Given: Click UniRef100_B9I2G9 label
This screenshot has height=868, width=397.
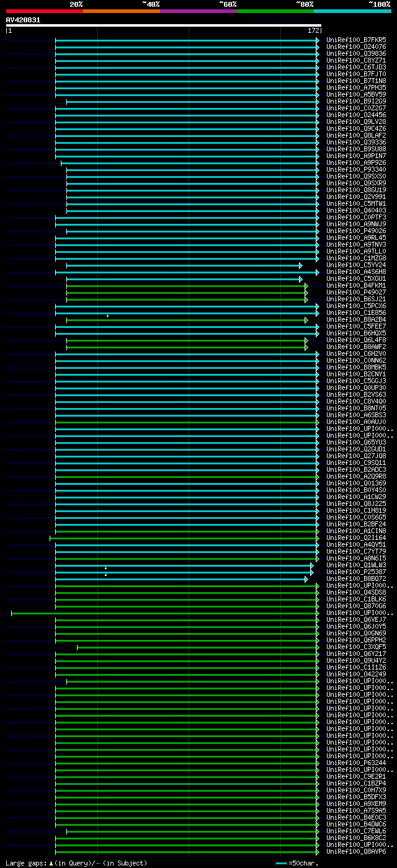Looking at the screenshot, I should pyautogui.click(x=356, y=101).
